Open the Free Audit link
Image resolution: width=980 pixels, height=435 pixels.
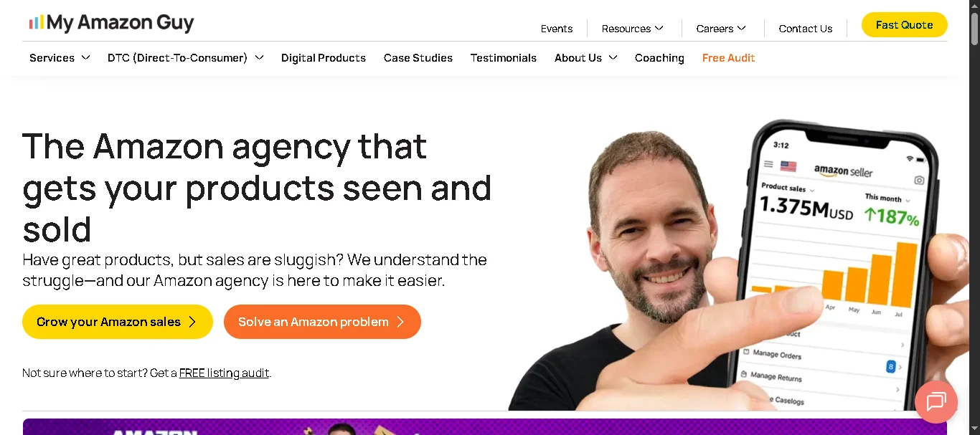coord(728,57)
